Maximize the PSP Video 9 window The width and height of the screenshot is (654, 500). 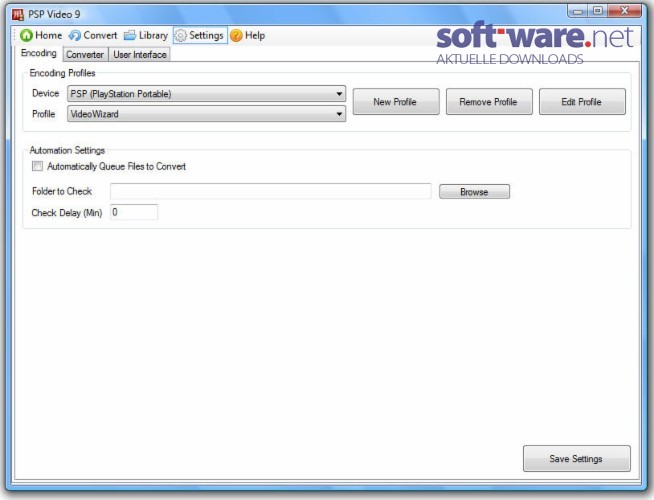tap(598, 11)
